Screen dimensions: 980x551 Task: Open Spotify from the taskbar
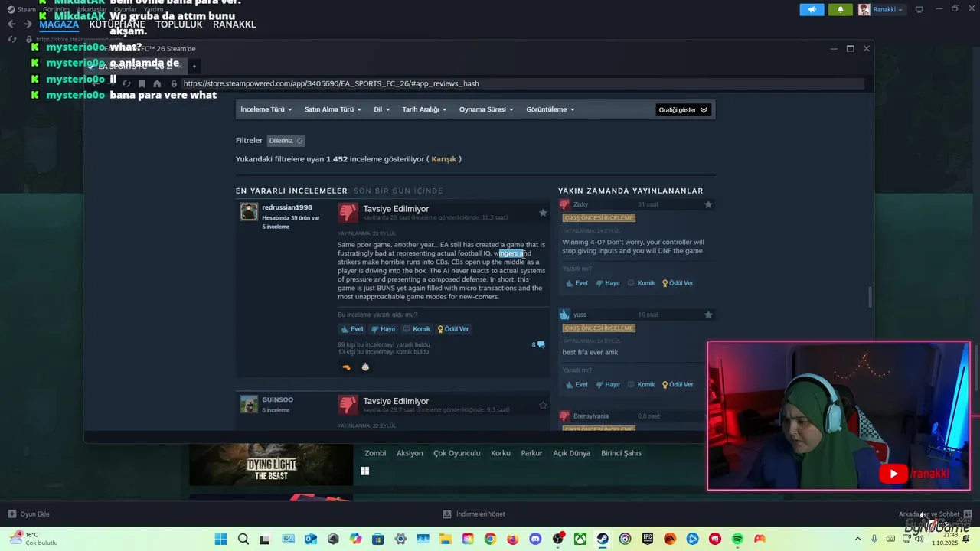pyautogui.click(x=737, y=539)
